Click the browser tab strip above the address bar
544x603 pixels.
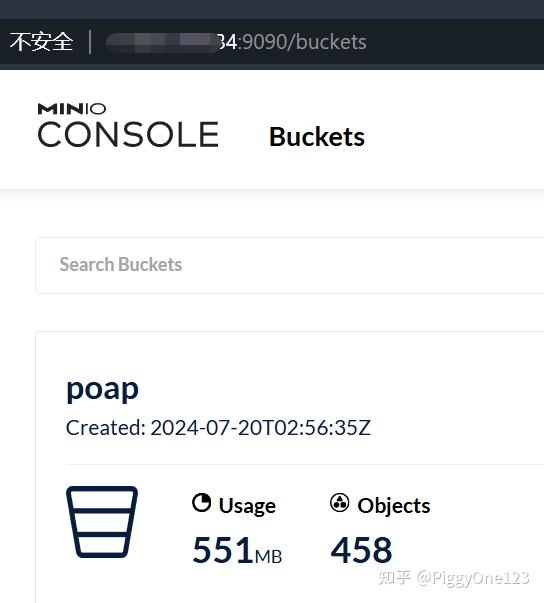272,9
